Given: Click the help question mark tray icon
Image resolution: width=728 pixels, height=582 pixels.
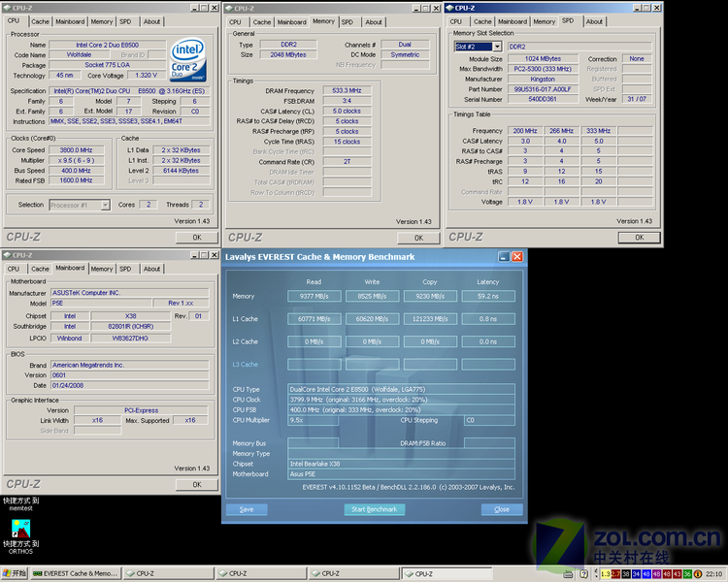Looking at the screenshot, I should pyautogui.click(x=584, y=574).
